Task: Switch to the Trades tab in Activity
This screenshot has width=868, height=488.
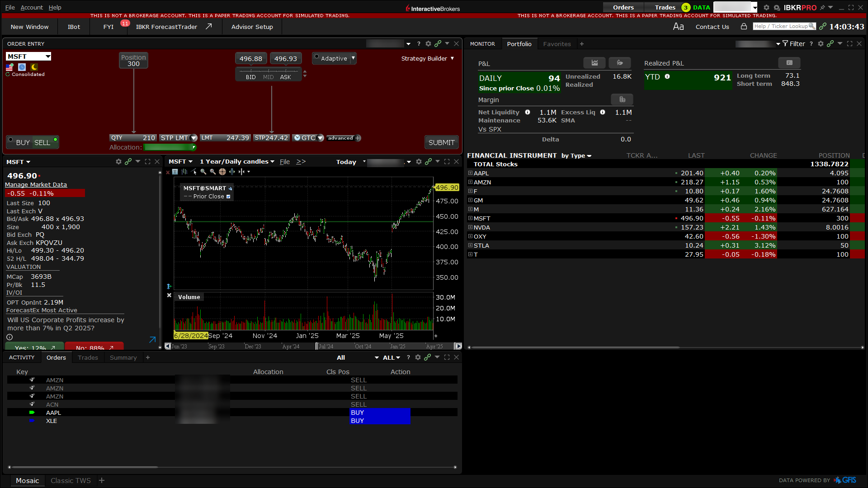Action: click(88, 357)
